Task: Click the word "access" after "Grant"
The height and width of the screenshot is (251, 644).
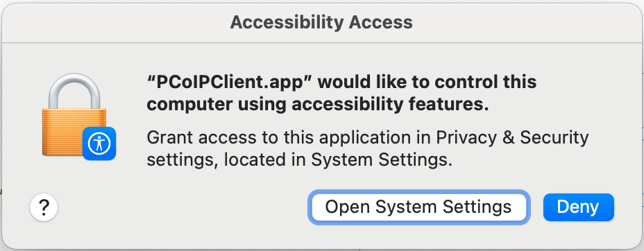Action: [x=226, y=138]
